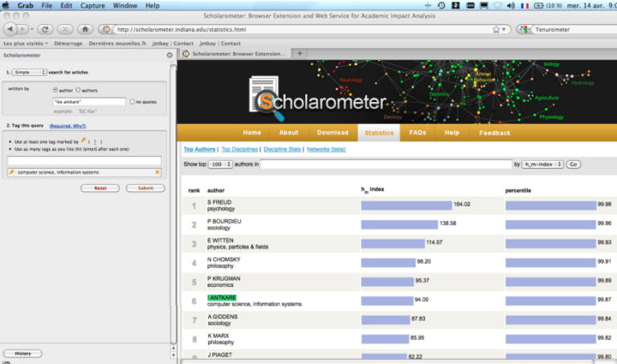The image size is (617, 364).
Task: Switch to the Home site tab
Action: coord(251,133)
